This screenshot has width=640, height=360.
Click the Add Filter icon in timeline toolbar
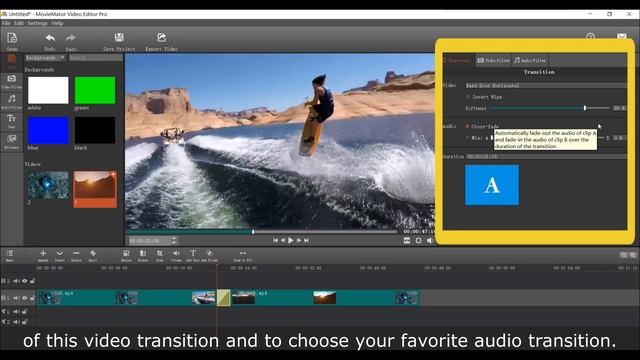[x=209, y=253]
